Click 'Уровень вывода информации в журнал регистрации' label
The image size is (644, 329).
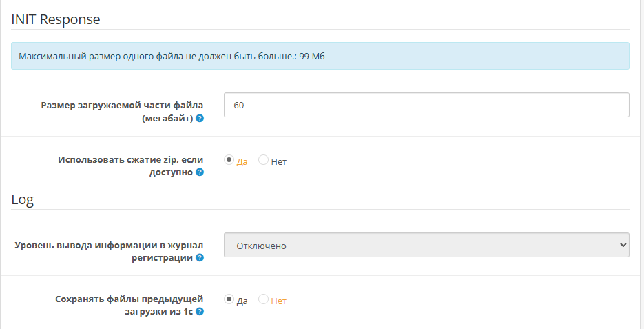click(110, 245)
